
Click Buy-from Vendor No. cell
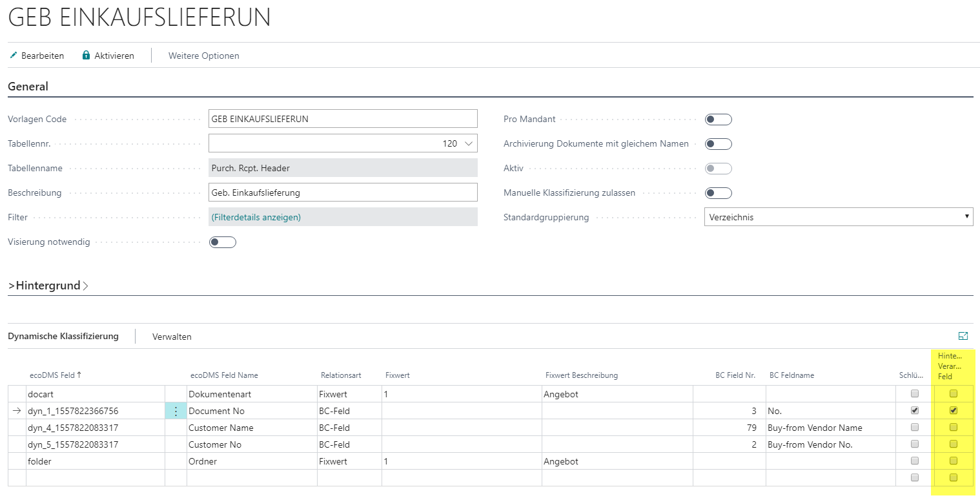[830, 444]
